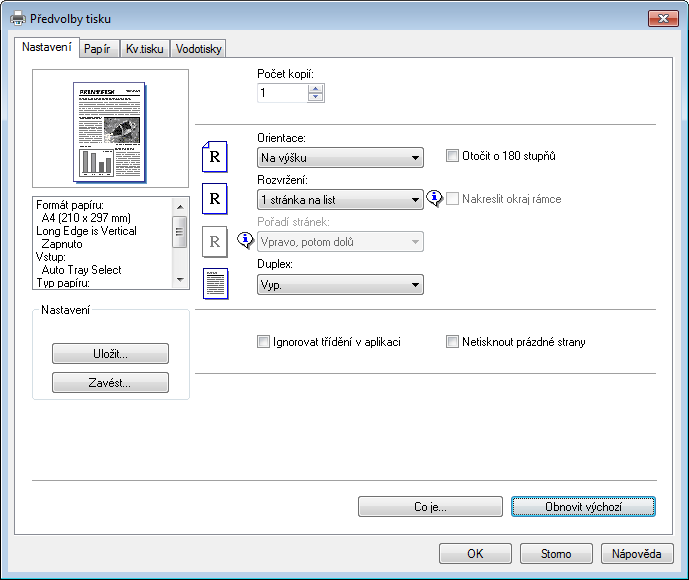Click info bubble next to Nakreslit okraj rámce
This screenshot has width=689, height=580.
(435, 199)
